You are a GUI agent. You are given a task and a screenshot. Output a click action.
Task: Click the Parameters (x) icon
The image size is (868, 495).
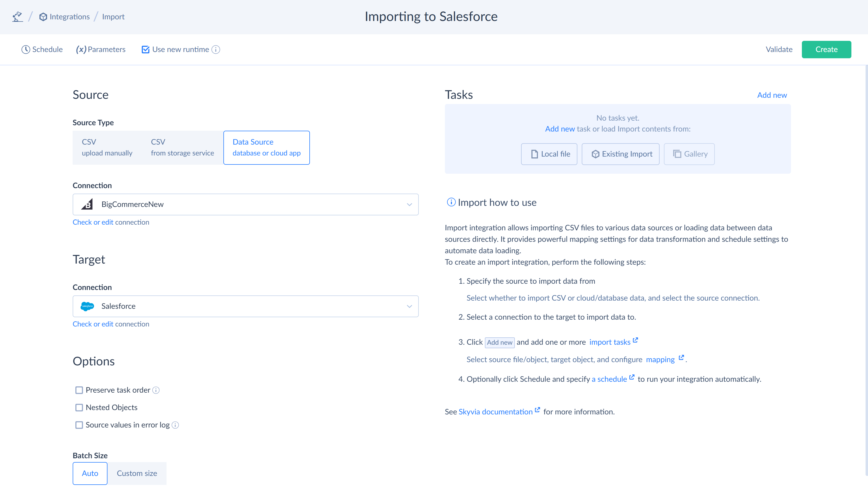(x=81, y=50)
